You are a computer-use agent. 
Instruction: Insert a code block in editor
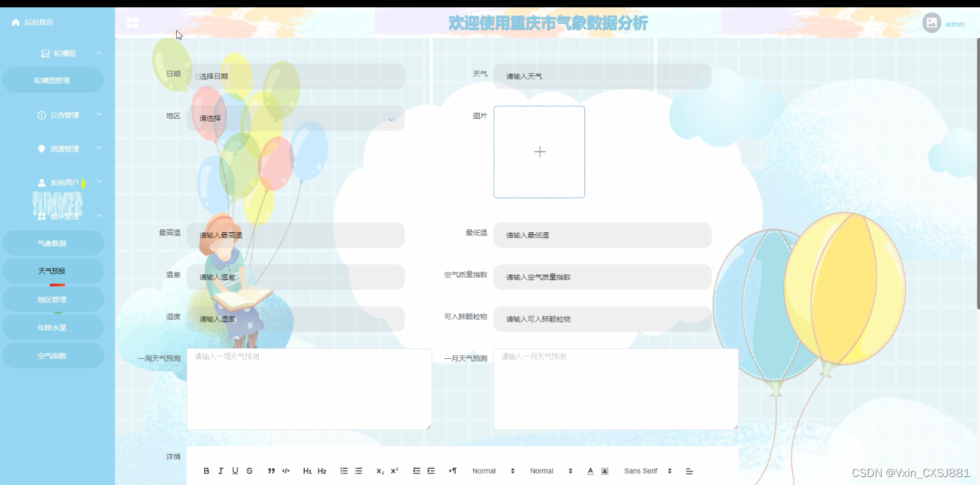pos(286,471)
